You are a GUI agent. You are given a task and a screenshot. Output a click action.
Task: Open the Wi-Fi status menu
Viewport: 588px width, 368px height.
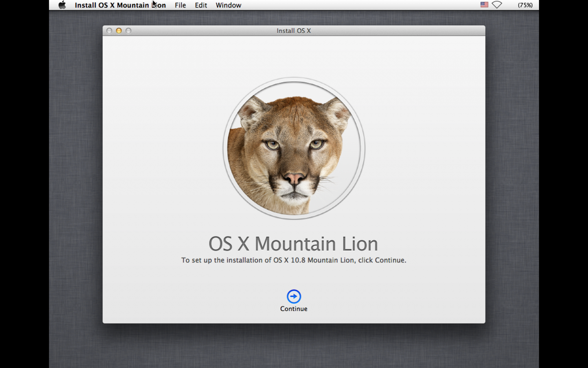coord(497,5)
